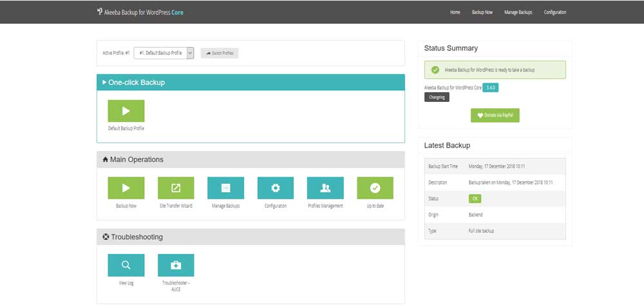Click the lifebuoy icon beside Troubleshooting
This screenshot has width=644, height=305.
point(106,237)
